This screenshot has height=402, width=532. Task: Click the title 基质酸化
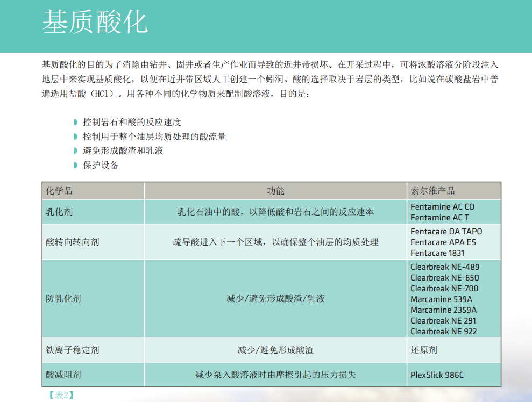coord(95,22)
